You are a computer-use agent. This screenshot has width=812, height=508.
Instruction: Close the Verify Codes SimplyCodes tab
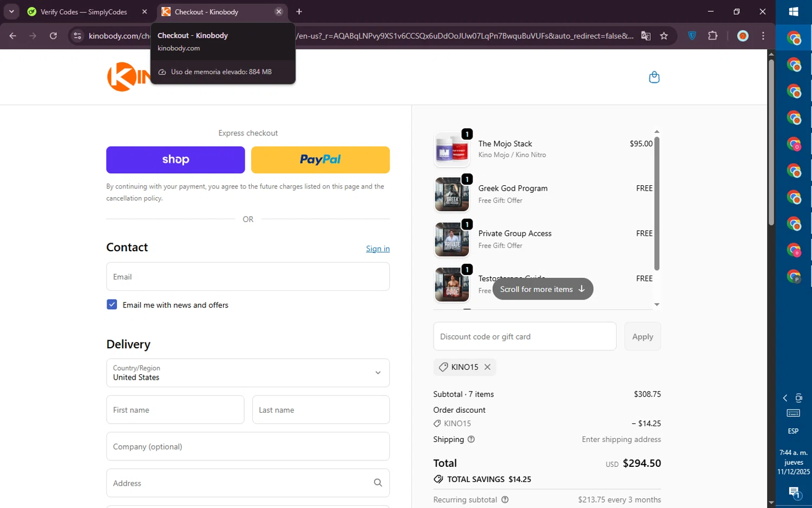click(145, 11)
